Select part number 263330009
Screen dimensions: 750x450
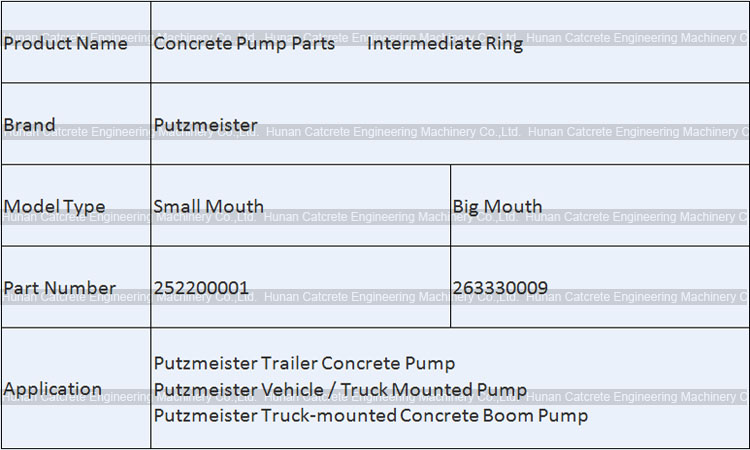[500, 289]
